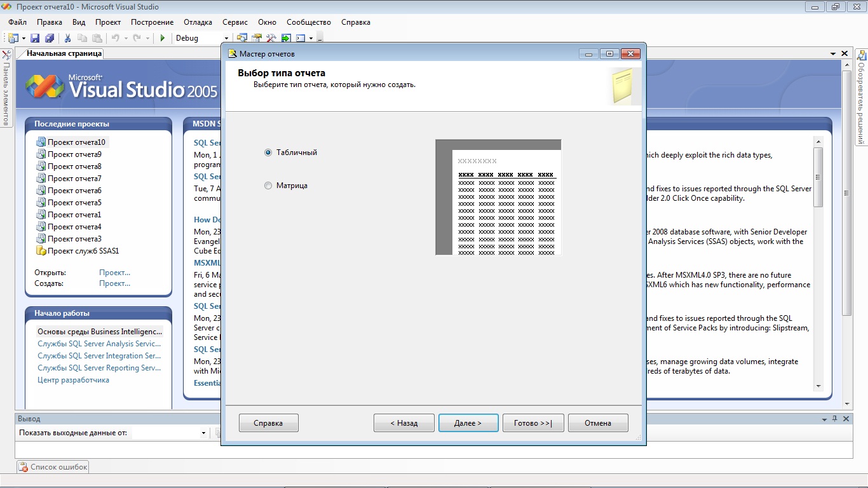Screen dimensions: 868x488
Task: Open the Redo history dropdown arrow
Action: (x=147, y=38)
